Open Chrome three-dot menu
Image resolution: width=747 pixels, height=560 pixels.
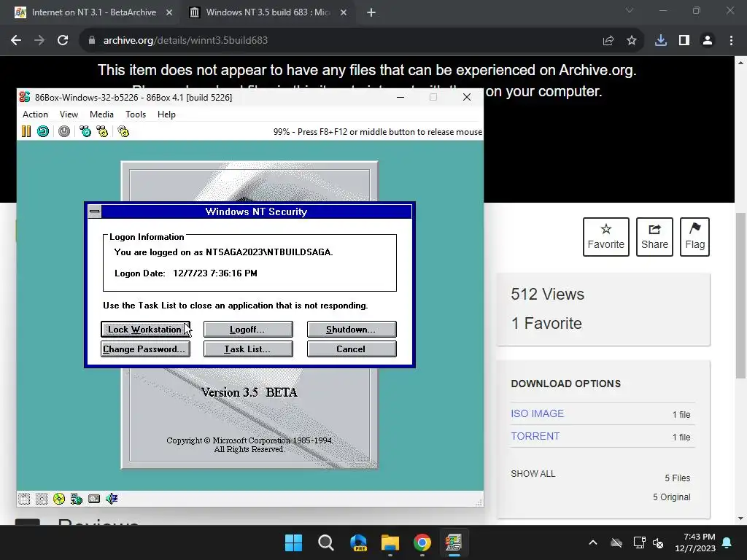click(x=731, y=41)
